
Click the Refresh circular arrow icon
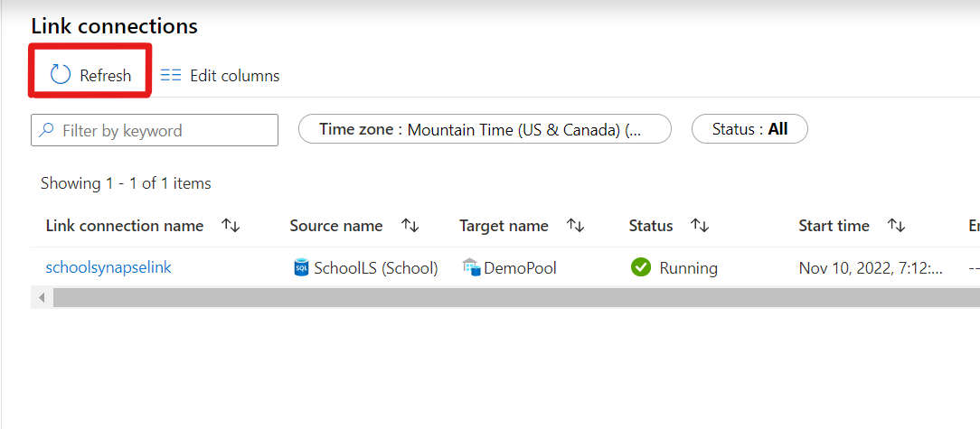pyautogui.click(x=61, y=75)
